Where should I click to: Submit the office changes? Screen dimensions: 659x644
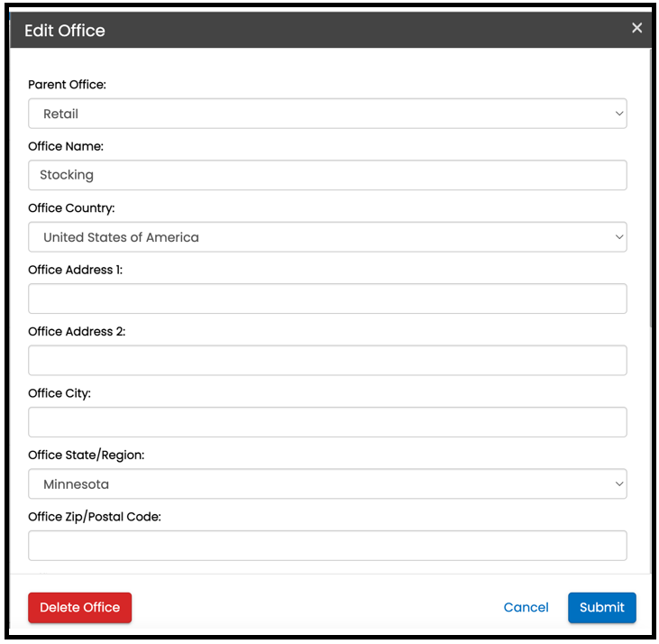[x=602, y=607]
